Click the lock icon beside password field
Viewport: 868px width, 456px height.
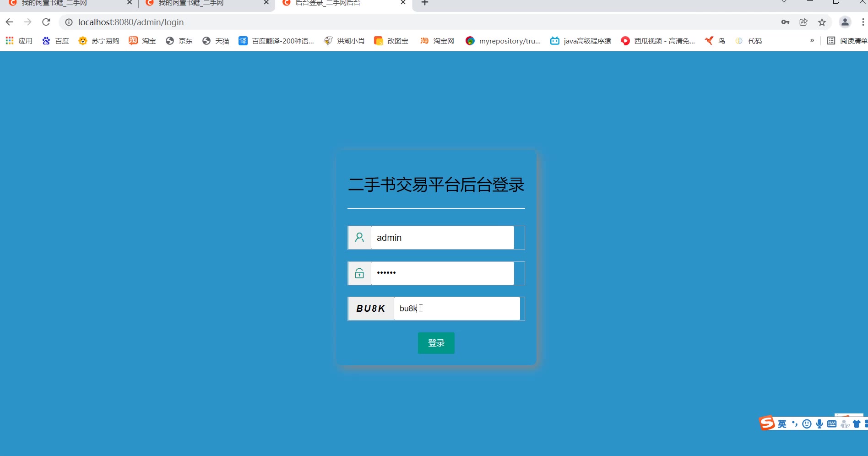(x=359, y=273)
